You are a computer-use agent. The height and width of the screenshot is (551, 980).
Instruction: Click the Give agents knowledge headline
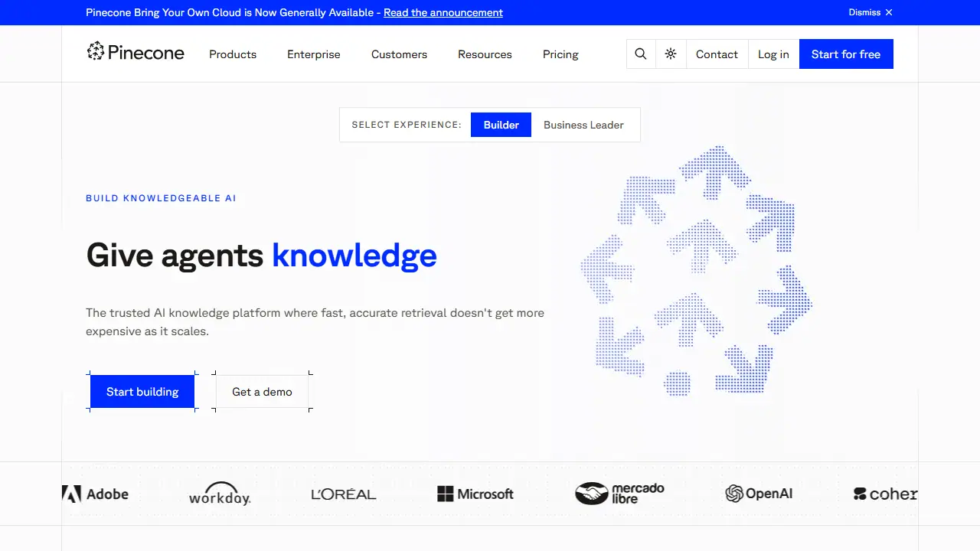(262, 255)
